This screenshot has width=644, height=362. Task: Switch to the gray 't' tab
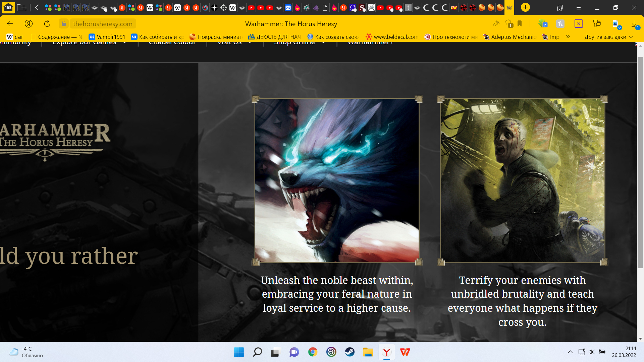pos(408,7)
